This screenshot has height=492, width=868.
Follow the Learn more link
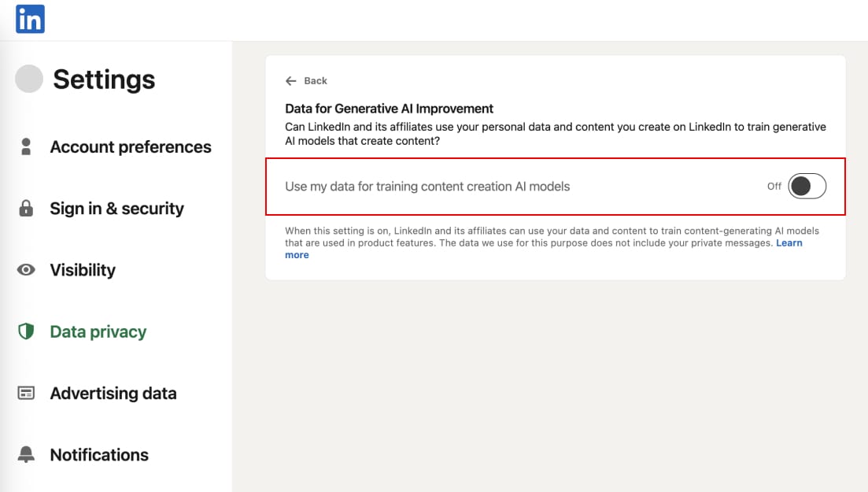pyautogui.click(x=789, y=242)
